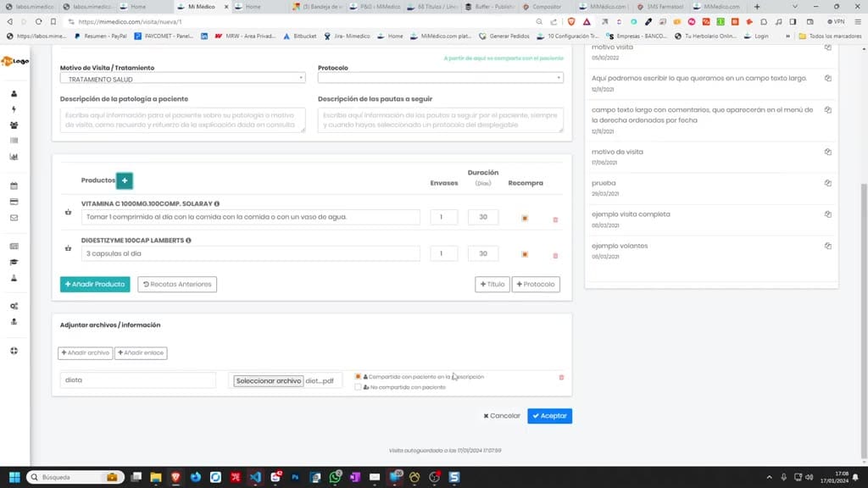Image resolution: width=868 pixels, height=488 pixels.
Task: Click the Añadir archivo button
Action: tap(86, 353)
